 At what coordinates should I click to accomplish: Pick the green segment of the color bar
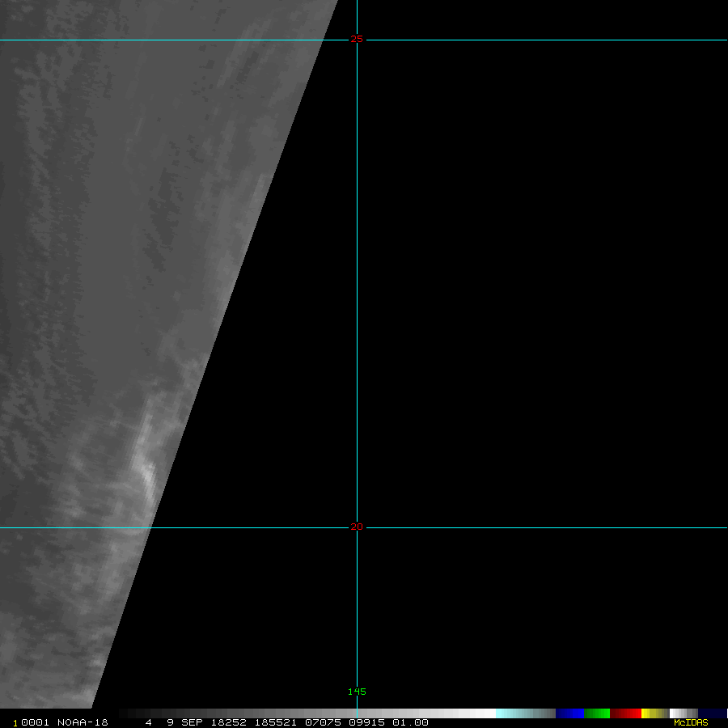coord(597,713)
